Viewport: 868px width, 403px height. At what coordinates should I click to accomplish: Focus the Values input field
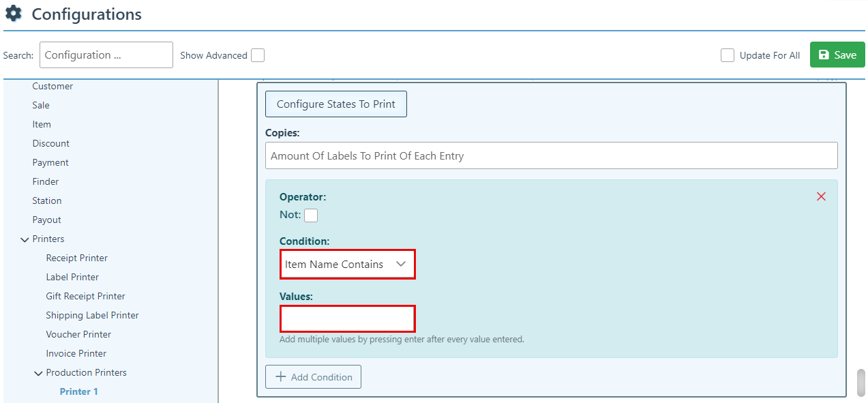tap(347, 319)
